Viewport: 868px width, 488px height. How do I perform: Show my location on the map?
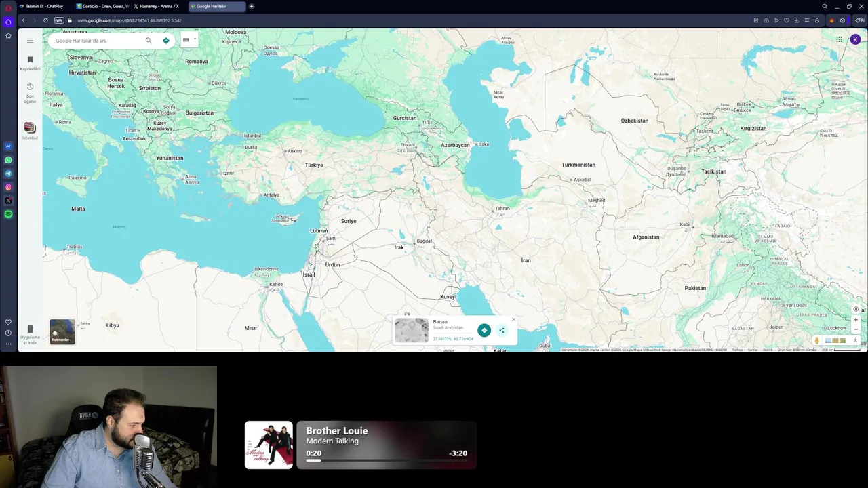856,309
